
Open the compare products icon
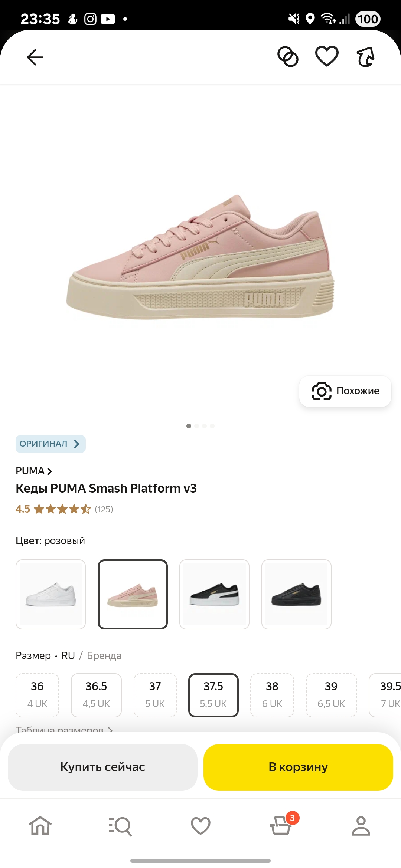pos(288,57)
